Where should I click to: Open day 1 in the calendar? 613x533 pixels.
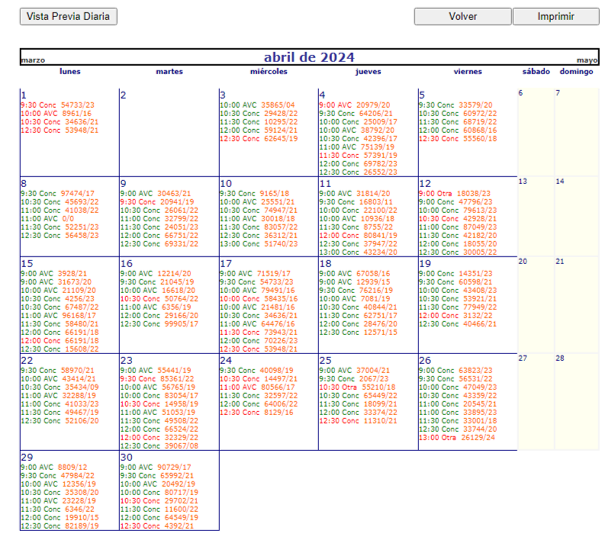click(x=23, y=95)
